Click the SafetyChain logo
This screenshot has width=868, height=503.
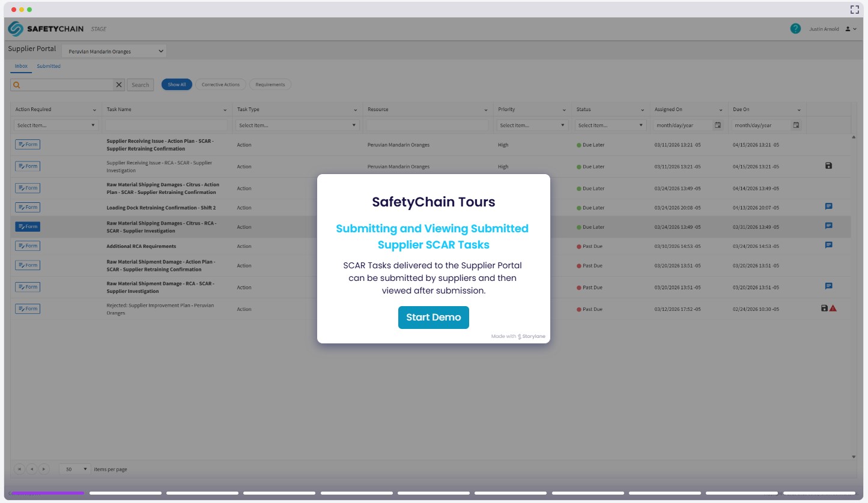45,29
